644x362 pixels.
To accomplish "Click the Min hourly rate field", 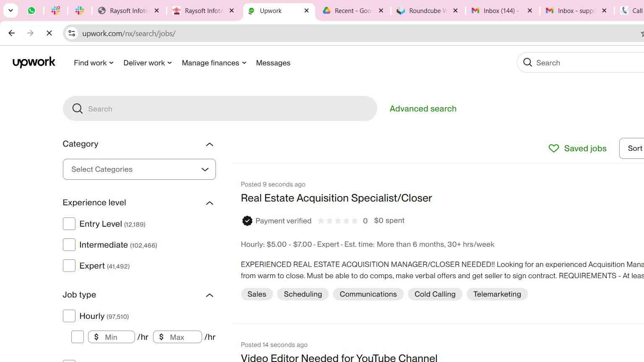I will [112, 337].
